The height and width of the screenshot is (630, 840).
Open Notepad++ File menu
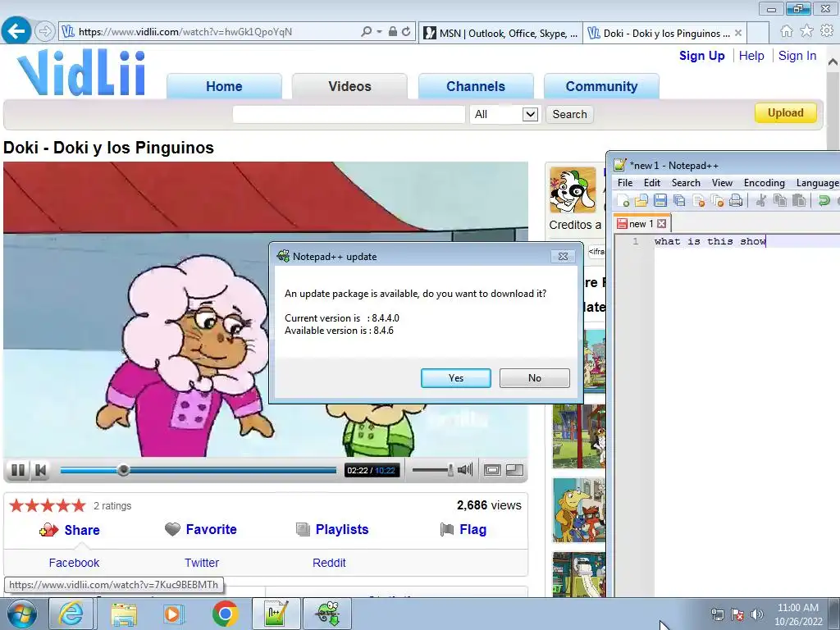(x=624, y=183)
